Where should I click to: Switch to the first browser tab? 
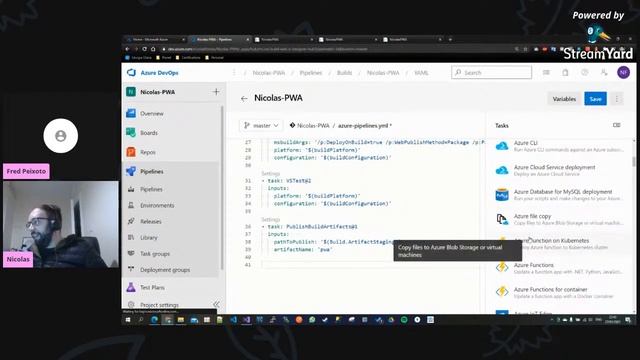point(155,40)
